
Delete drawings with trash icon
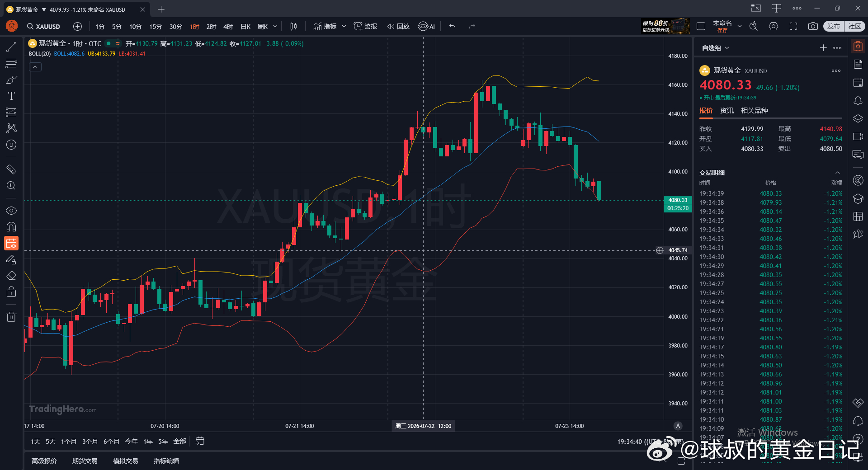(11, 317)
